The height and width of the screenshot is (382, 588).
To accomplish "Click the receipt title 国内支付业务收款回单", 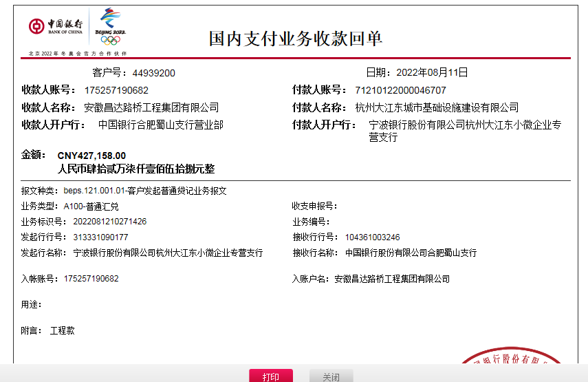I will tap(296, 39).
